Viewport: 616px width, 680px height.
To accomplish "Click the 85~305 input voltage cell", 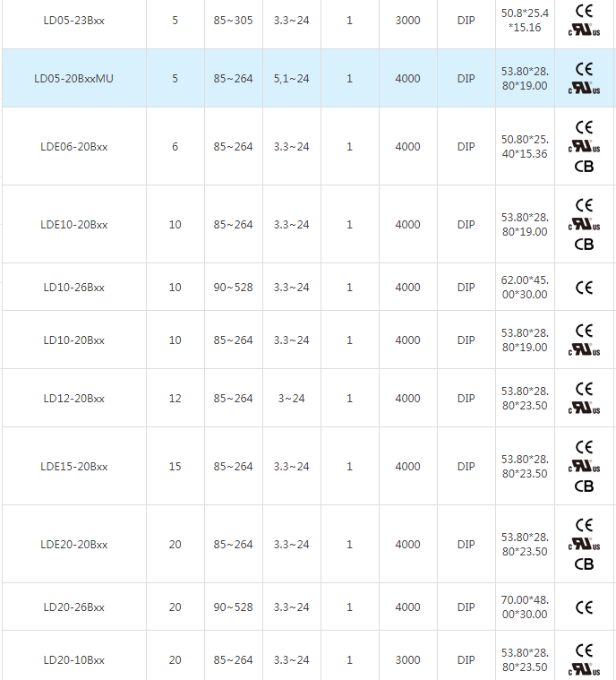I will point(233,20).
